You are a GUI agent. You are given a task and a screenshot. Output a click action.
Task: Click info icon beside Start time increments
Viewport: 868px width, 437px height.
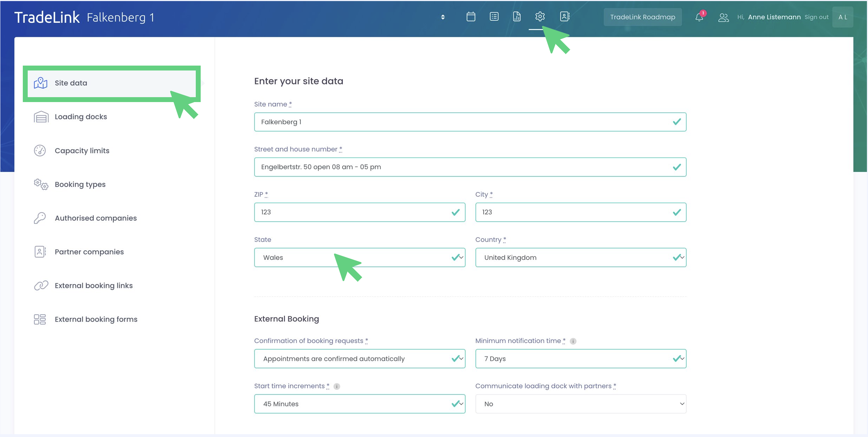pyautogui.click(x=336, y=386)
